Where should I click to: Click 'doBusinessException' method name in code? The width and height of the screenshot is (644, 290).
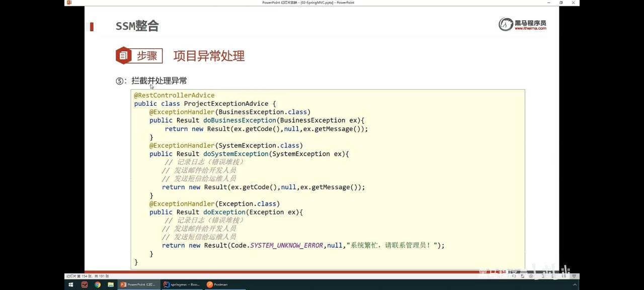coord(239,120)
